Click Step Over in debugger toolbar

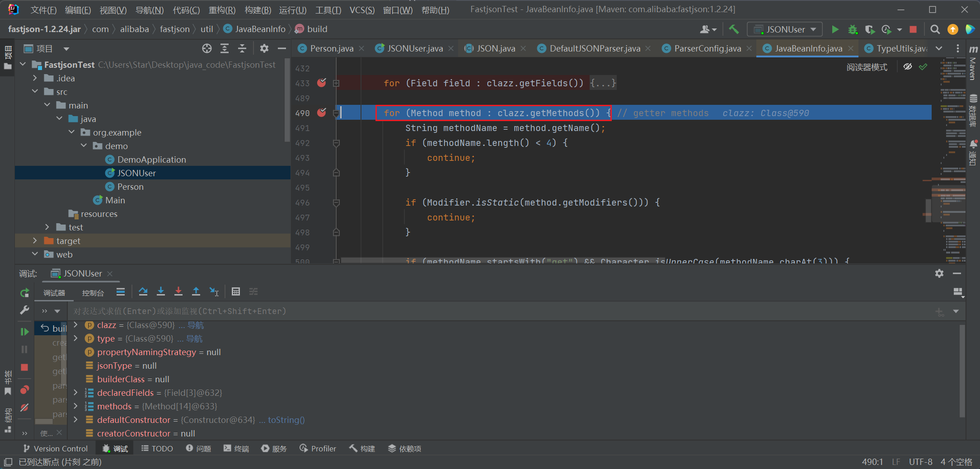(143, 292)
